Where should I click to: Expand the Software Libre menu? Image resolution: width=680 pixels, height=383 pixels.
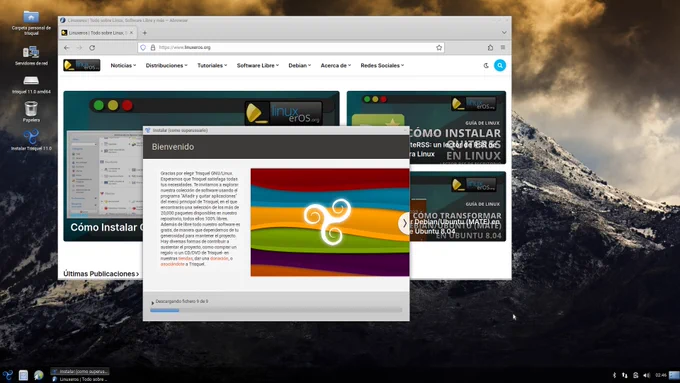coord(258,65)
